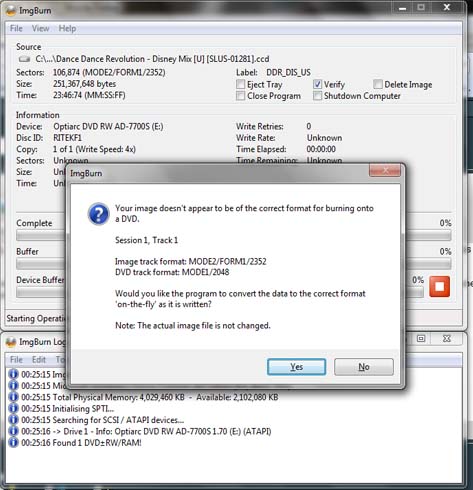Enable the Close Program checkbox
Screen dimensions: 473x490
click(240, 96)
